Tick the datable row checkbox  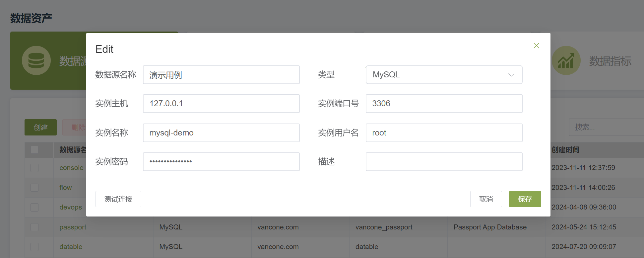[34, 247]
